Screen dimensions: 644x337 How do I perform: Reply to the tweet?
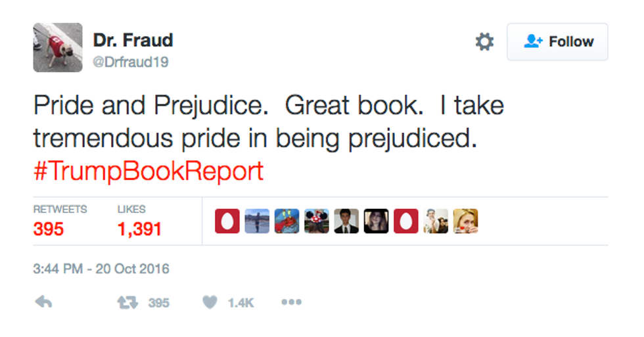click(43, 302)
